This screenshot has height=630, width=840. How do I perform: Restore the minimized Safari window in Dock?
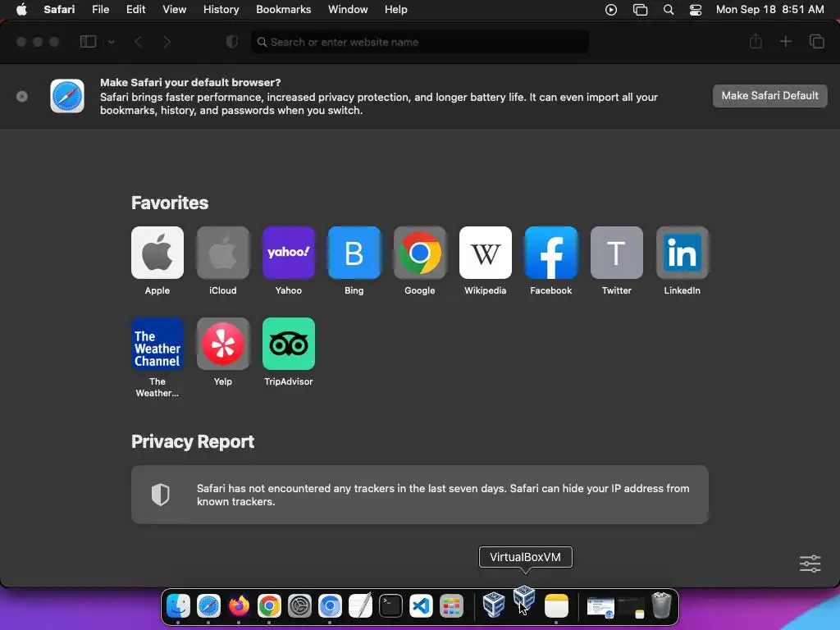pyautogui.click(x=600, y=607)
